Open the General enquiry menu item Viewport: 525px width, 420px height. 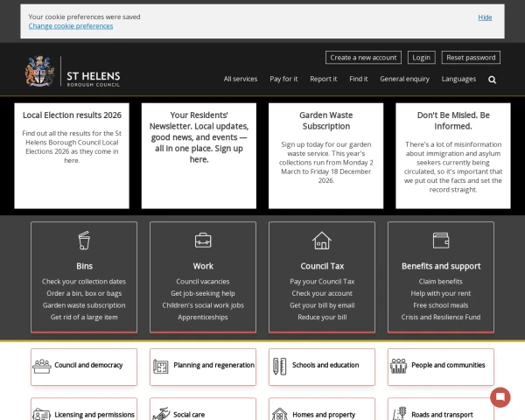[404, 79]
